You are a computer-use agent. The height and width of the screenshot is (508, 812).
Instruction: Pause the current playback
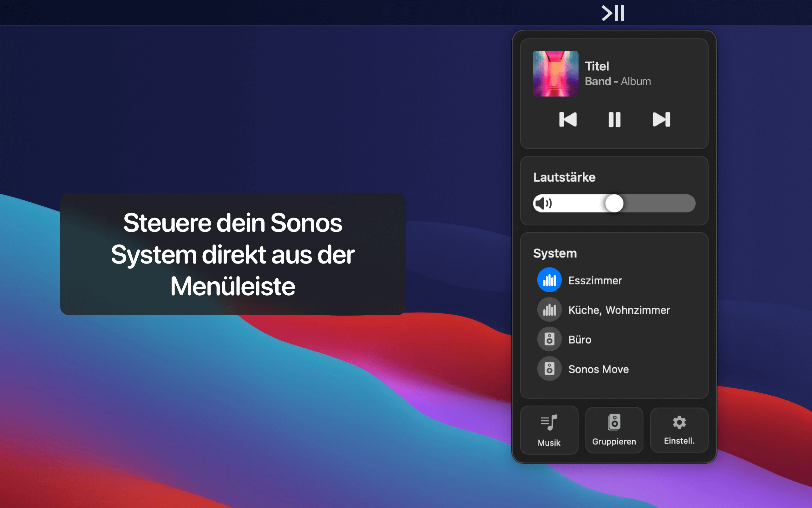614,119
